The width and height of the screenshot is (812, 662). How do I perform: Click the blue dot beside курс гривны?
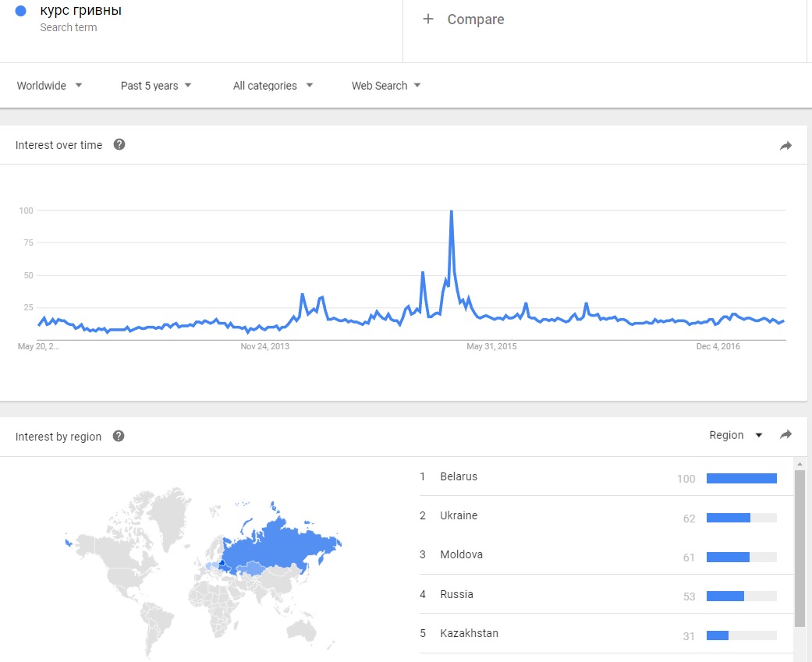[21, 11]
